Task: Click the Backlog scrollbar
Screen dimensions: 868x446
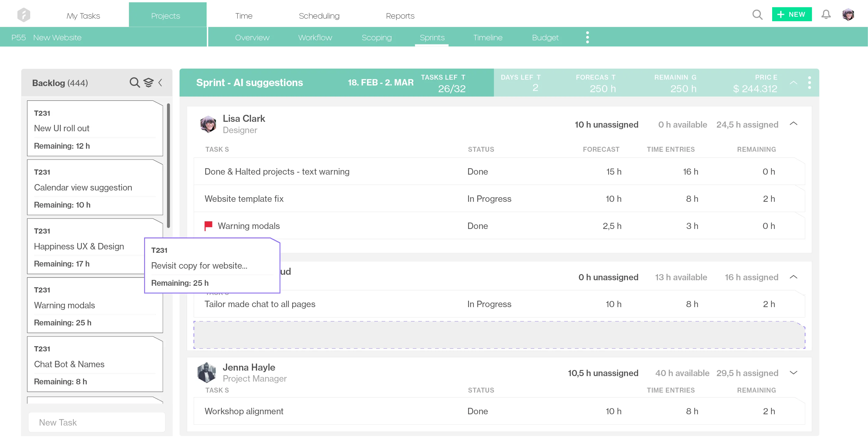Action: (169, 165)
